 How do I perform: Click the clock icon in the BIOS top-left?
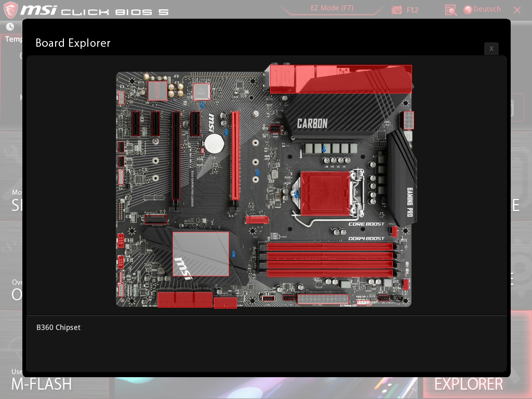10,26
